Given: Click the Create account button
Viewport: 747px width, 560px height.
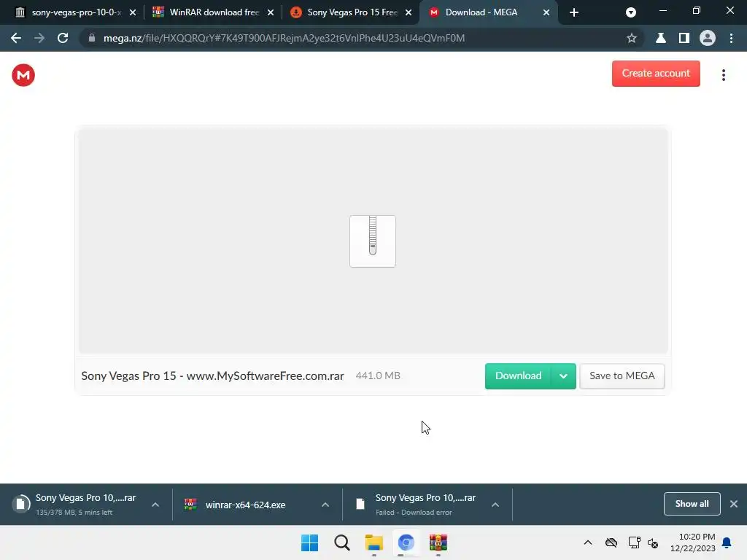Looking at the screenshot, I should (656, 74).
